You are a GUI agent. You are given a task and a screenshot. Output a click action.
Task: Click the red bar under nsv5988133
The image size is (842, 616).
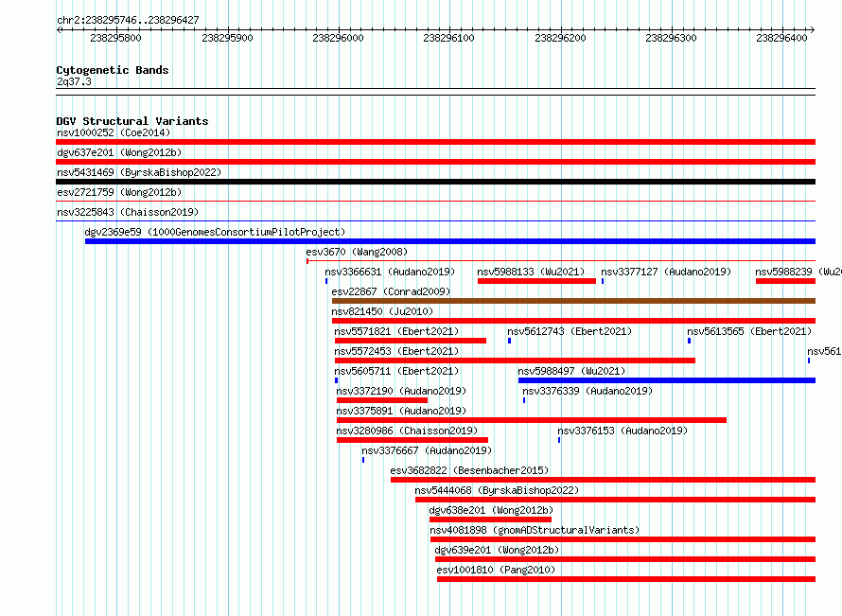[536, 281]
